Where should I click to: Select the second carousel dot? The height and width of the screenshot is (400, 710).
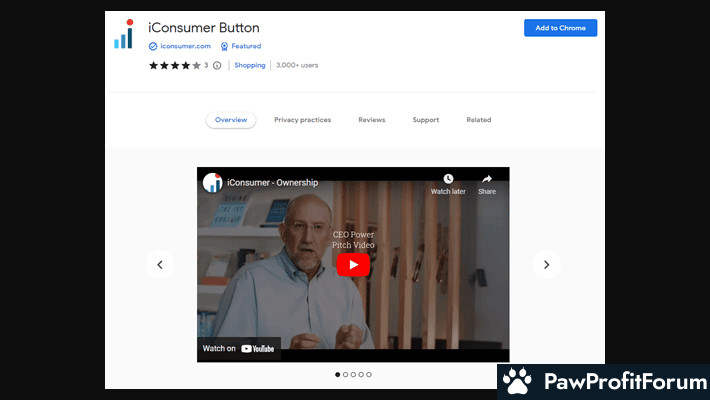(345, 374)
